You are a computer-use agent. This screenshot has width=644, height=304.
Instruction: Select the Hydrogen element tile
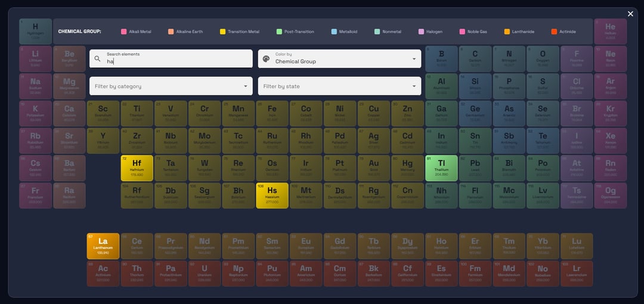[35, 31]
